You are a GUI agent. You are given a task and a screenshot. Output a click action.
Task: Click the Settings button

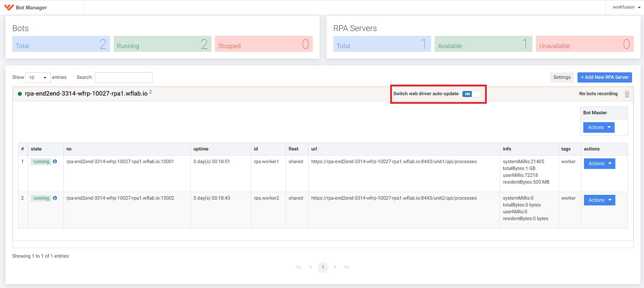[562, 77]
